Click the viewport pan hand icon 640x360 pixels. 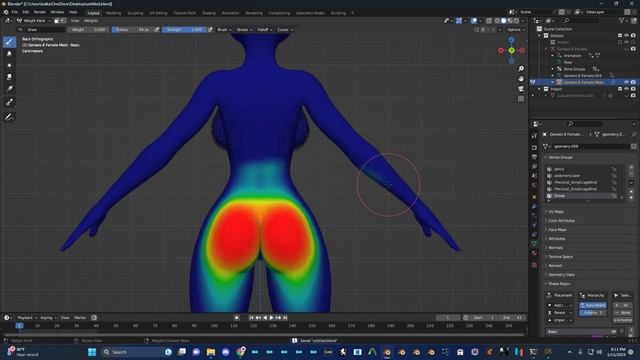pos(521,78)
